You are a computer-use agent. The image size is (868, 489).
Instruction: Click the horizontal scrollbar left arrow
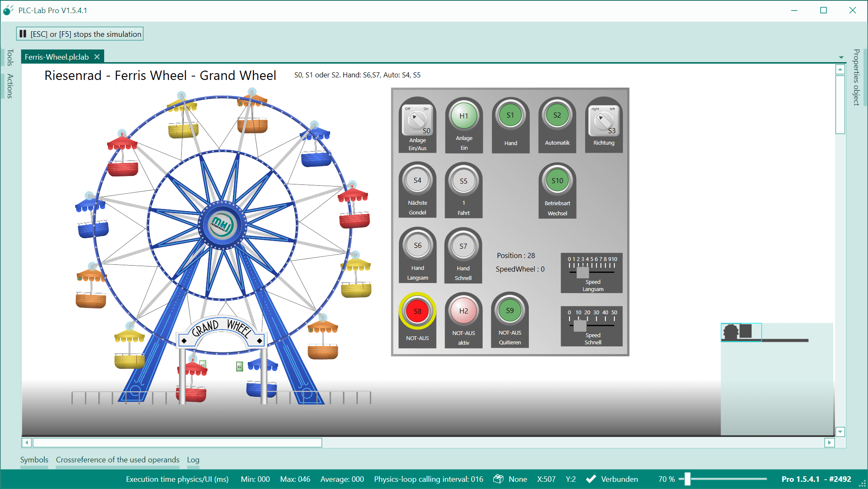pyautogui.click(x=27, y=442)
